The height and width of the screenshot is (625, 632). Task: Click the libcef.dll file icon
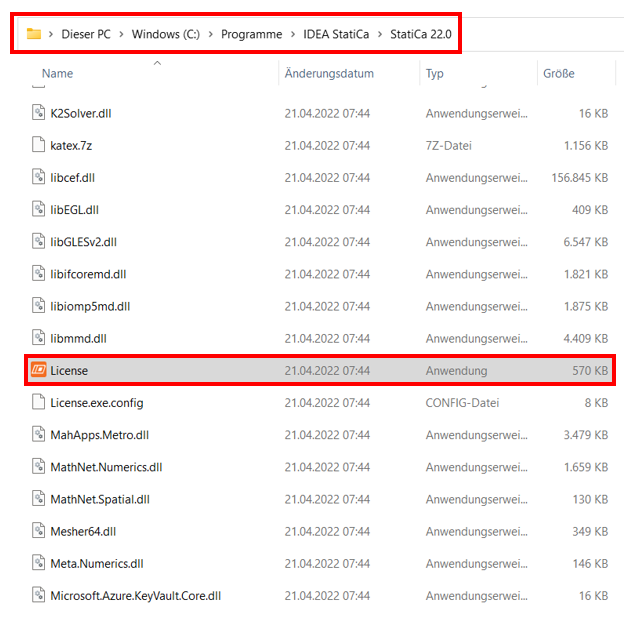click(38, 178)
